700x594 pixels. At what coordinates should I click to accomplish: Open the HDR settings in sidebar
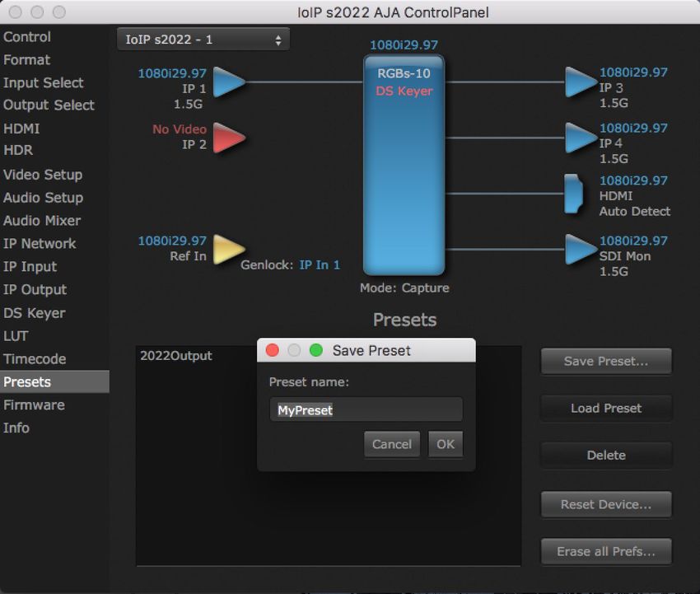click(x=18, y=150)
